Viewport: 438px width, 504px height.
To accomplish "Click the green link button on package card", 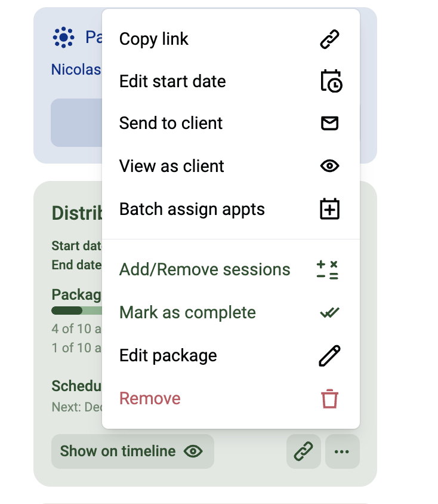I will tap(304, 451).
